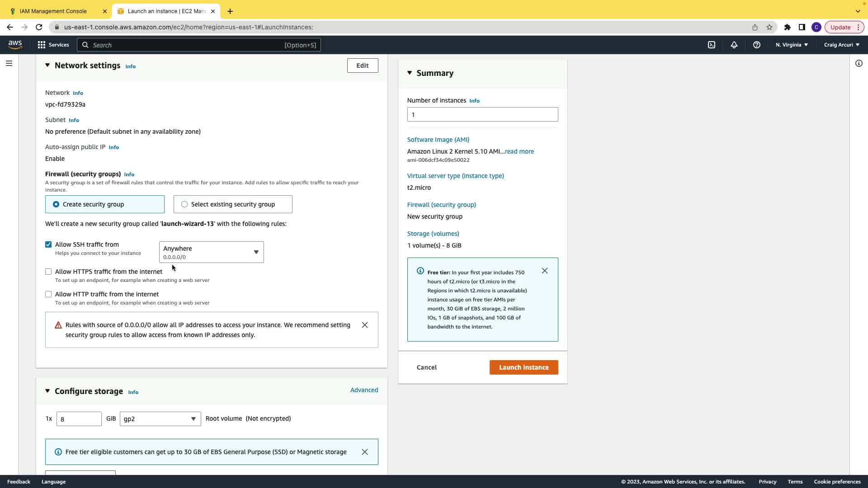Open the N. Virginia region menu

click(791, 45)
